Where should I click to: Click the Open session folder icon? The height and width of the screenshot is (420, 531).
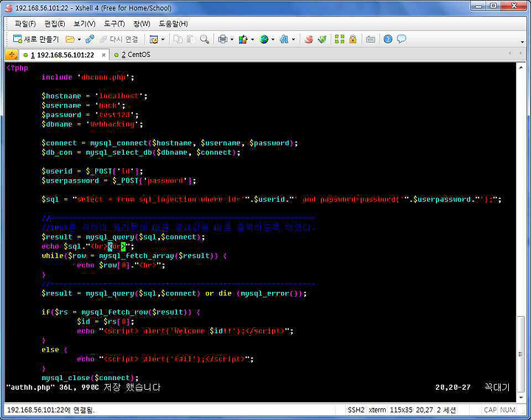point(70,39)
